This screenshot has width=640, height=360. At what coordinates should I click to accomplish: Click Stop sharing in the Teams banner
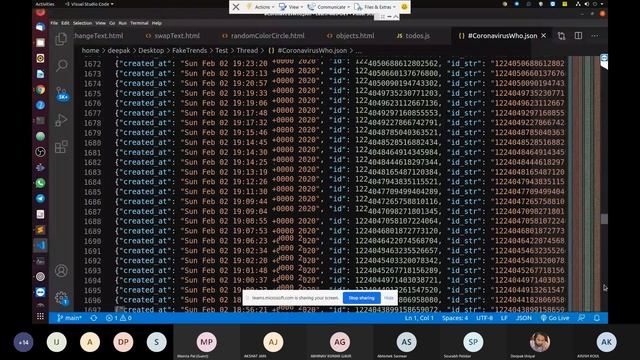tap(362, 298)
